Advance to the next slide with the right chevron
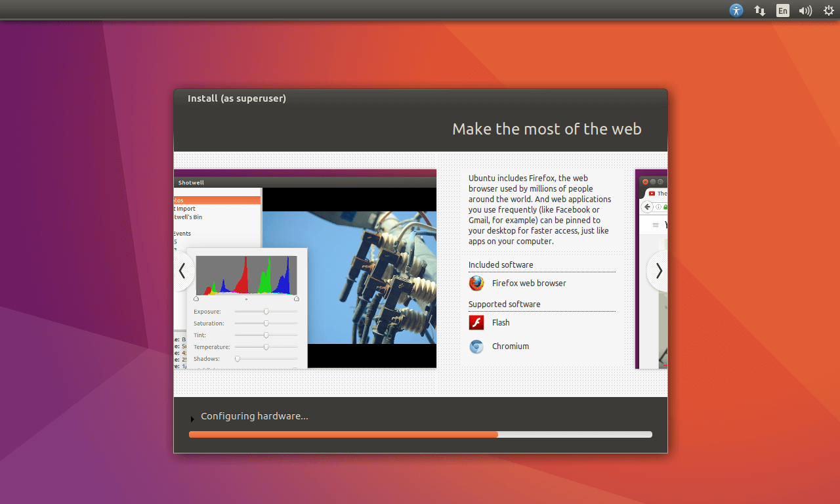Screen dimensions: 840x504 pos(658,270)
